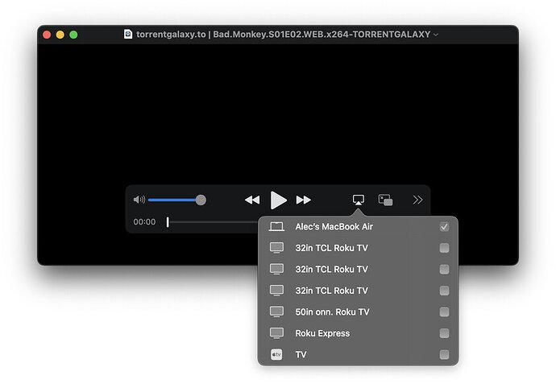Click the laptop icon beside Alec's MacBook Air
Viewport: 556px width, 392px height.
(276, 227)
